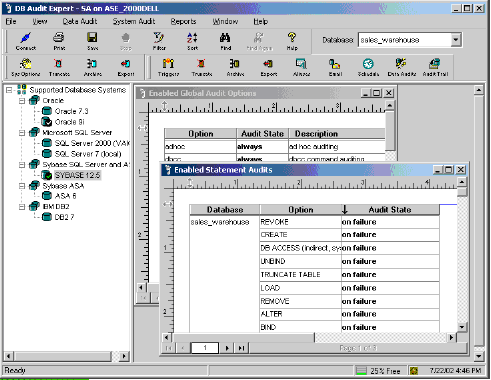Click Export icon left of Triggers
The image size is (491, 380).
pyautogui.click(x=126, y=67)
